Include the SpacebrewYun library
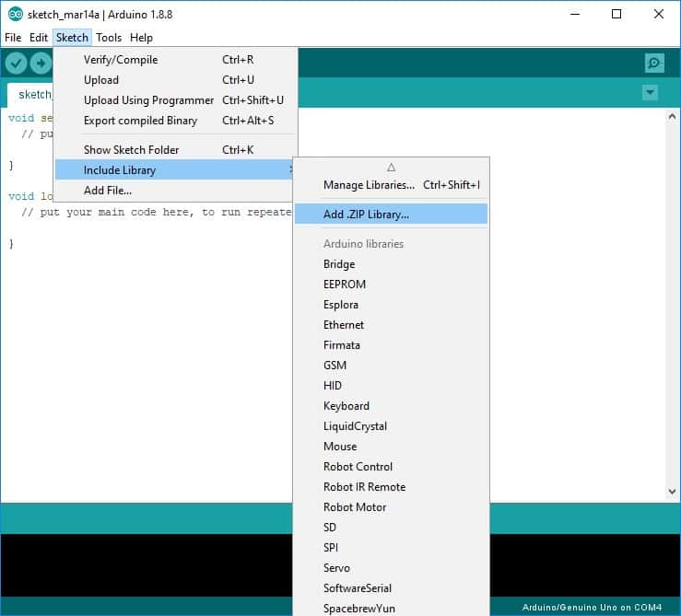The width and height of the screenshot is (681, 616). (x=391, y=609)
